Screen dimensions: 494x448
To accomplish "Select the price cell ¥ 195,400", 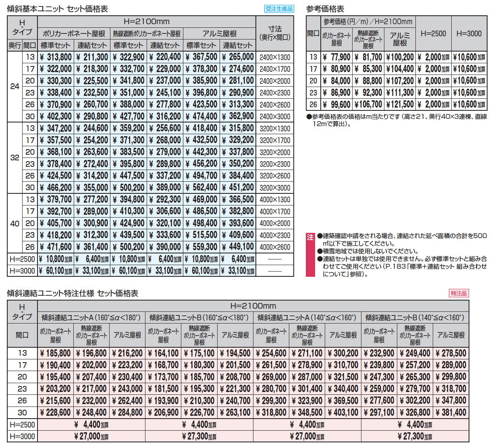I will pos(56,377).
